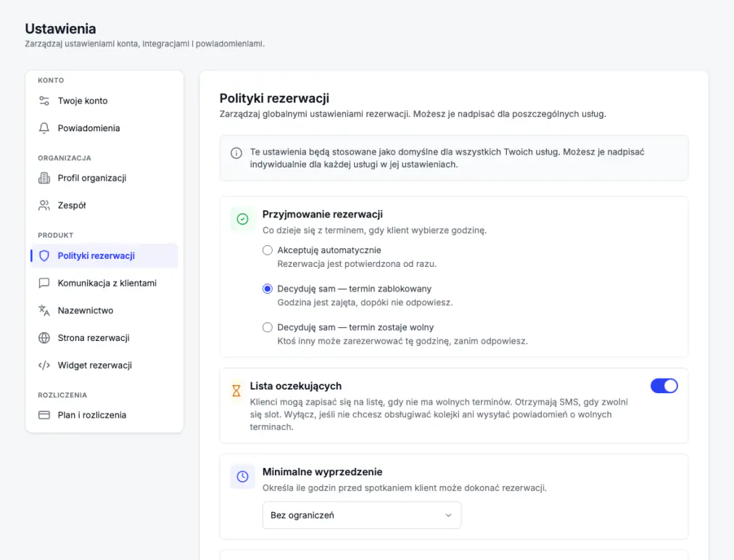Click the PRODUKT sidebar group label

point(56,235)
